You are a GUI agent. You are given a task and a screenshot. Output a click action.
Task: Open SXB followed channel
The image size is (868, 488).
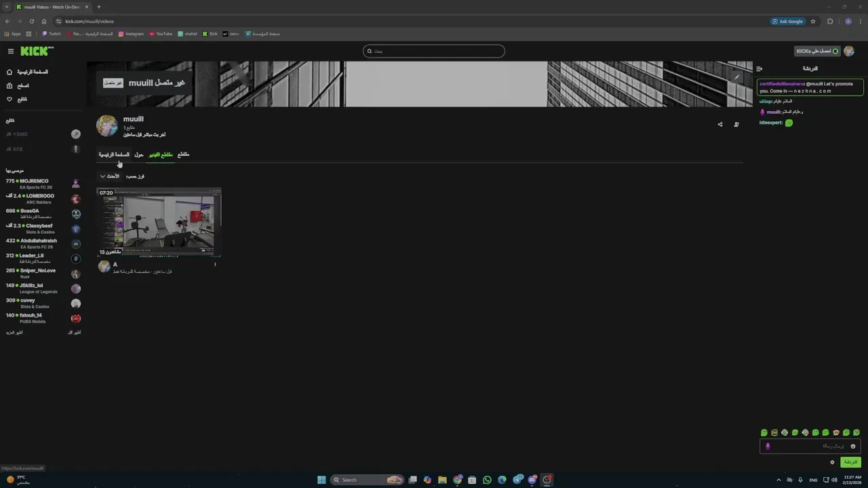point(43,149)
